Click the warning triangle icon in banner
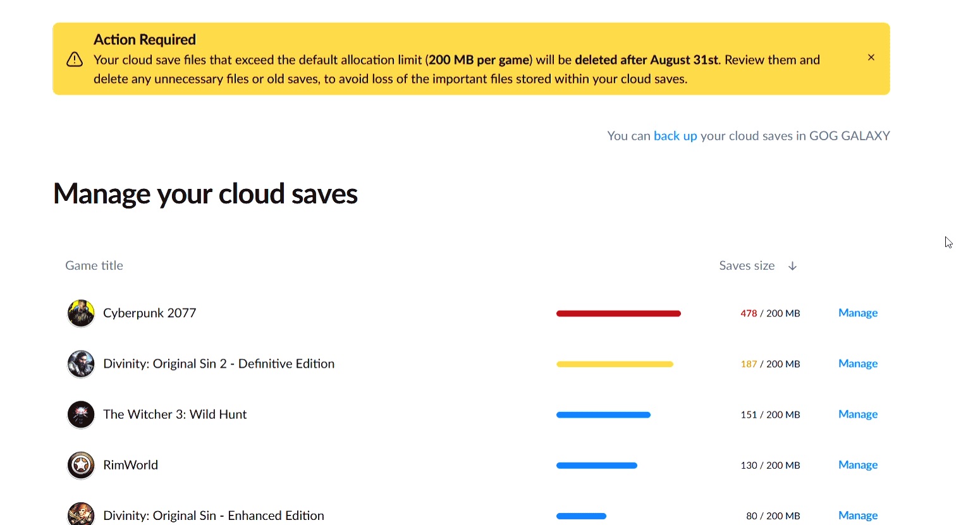Image resolution: width=980 pixels, height=525 pixels. click(x=75, y=59)
